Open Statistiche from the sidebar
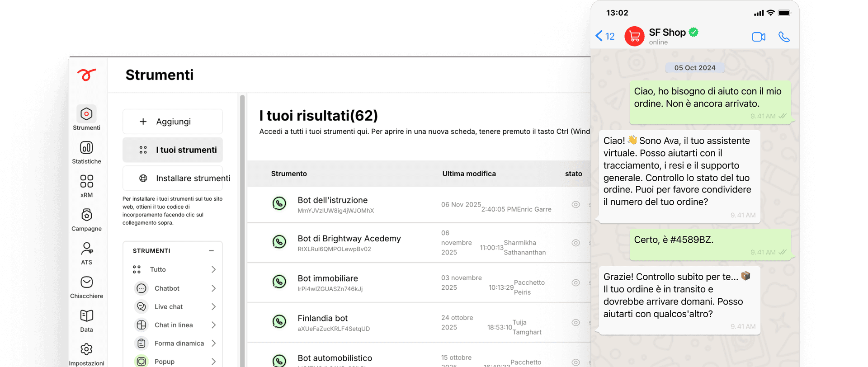Image resolution: width=868 pixels, height=367 pixels. (86, 152)
